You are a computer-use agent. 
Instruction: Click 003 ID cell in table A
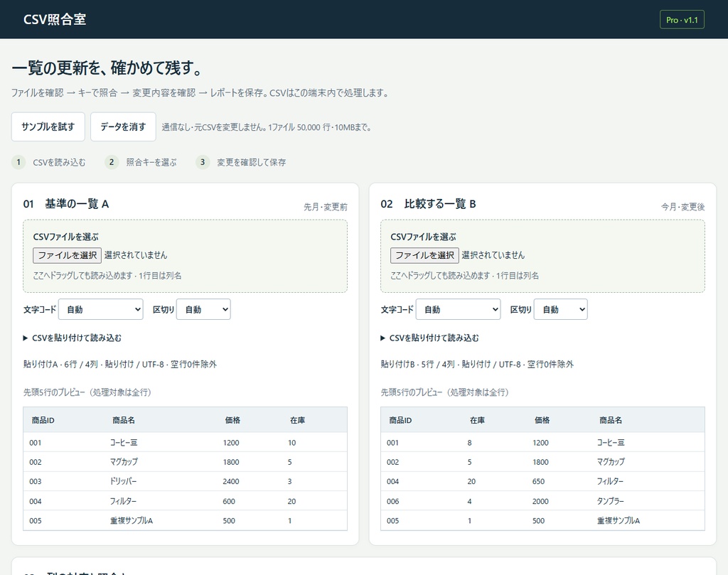[36, 482]
